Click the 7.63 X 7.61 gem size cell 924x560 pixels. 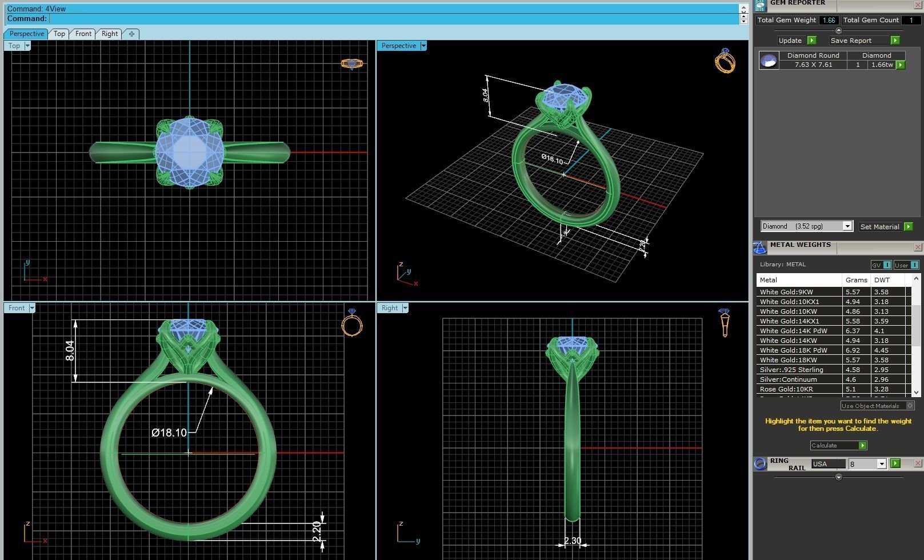point(813,65)
